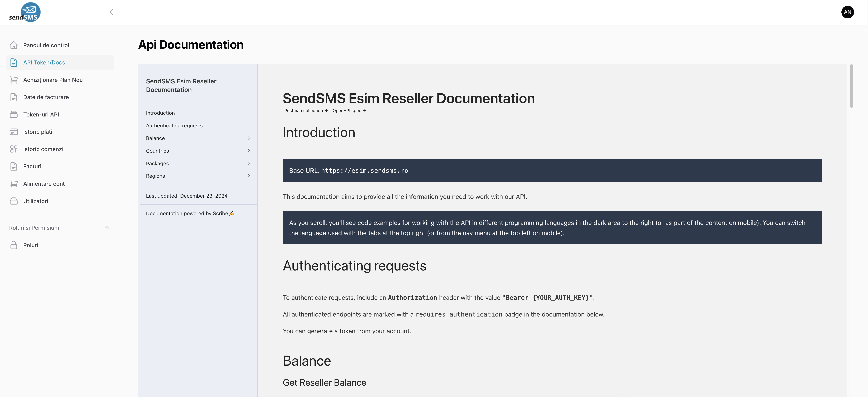Collapse the Roluri și Permisiuni group
The height and width of the screenshot is (397, 868).
(107, 228)
